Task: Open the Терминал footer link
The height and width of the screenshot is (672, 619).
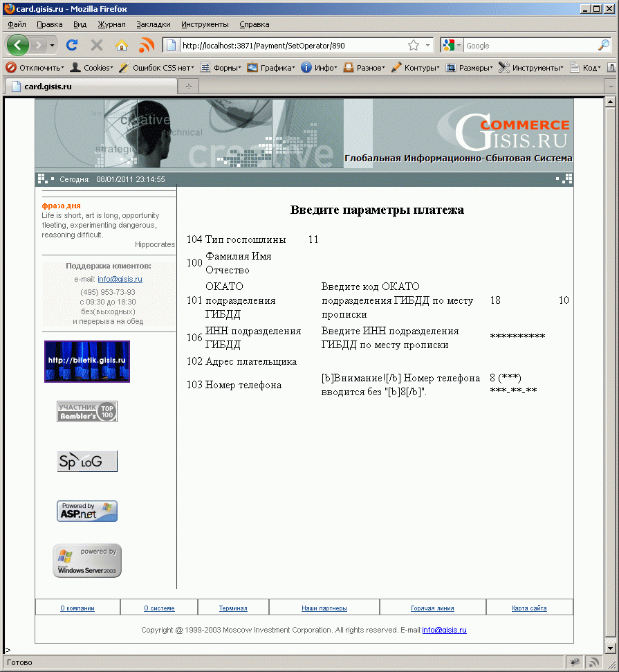Action: coord(233,608)
